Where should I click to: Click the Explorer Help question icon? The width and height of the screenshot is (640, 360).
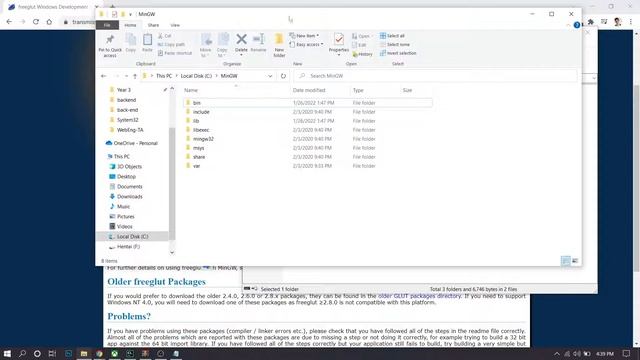pyautogui.click(x=577, y=25)
